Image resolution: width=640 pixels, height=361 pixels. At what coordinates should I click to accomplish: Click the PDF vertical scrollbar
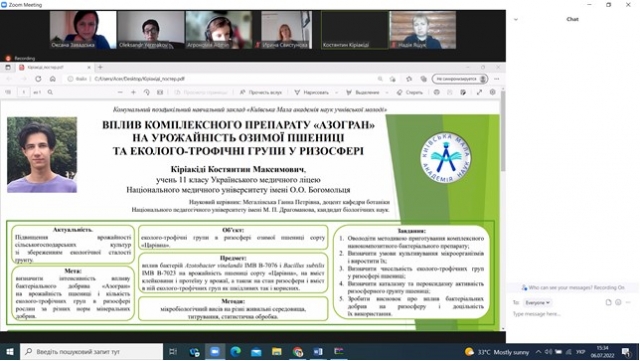[503, 208]
